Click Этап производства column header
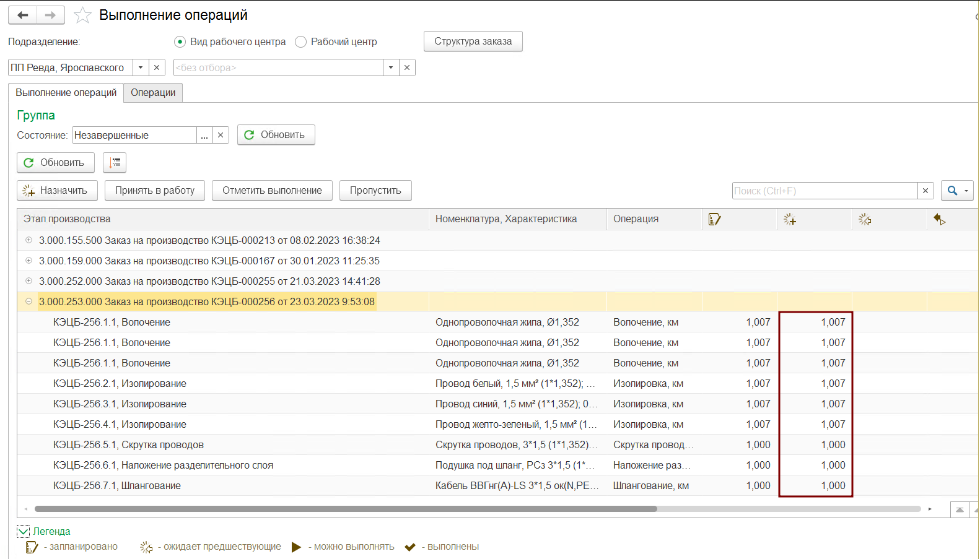The image size is (980, 559). coord(223,219)
